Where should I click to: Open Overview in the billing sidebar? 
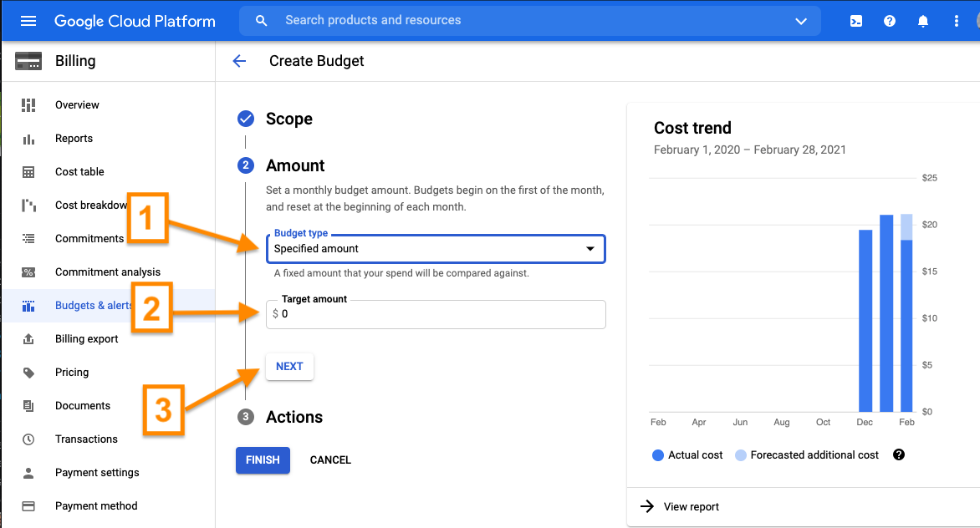coord(77,105)
